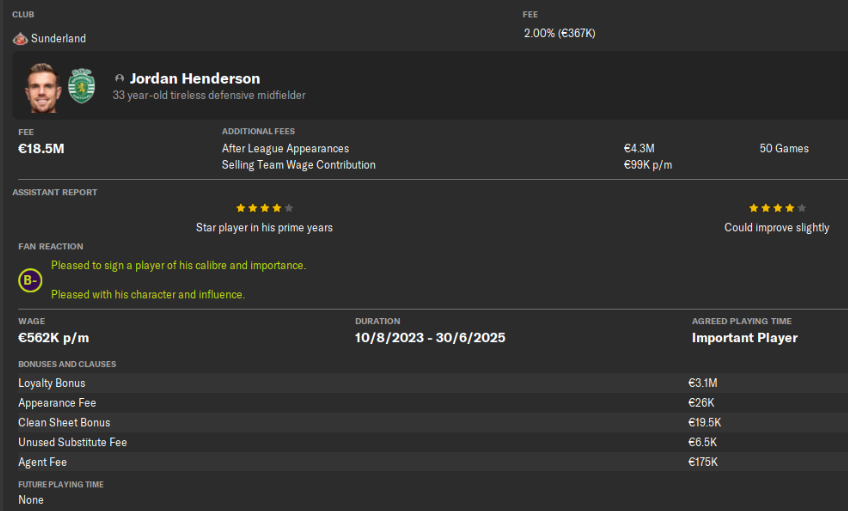Viewport: 848px width, 511px height.
Task: Open the Sunderland club name link
Action: [x=58, y=39]
